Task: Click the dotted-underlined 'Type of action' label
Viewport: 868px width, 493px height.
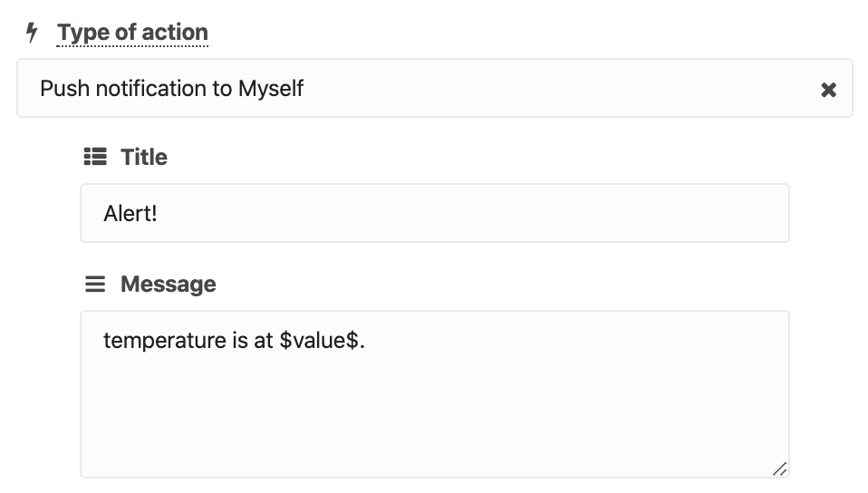Action: (132, 32)
